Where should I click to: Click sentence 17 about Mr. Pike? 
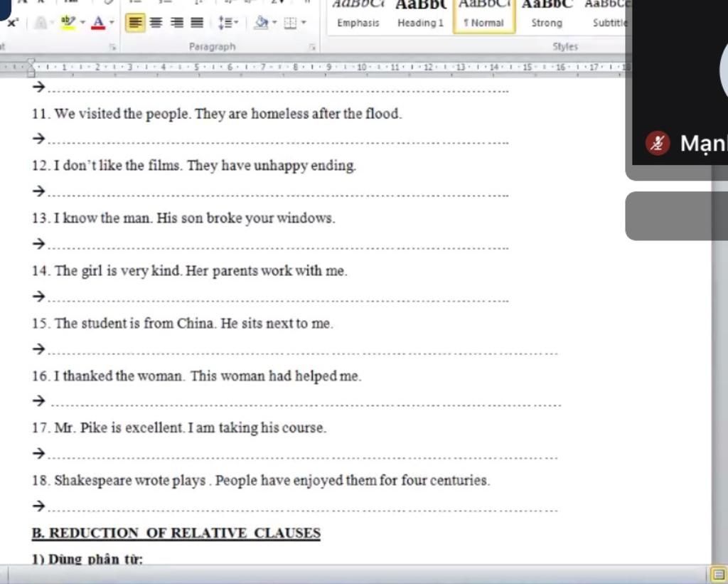179,428
